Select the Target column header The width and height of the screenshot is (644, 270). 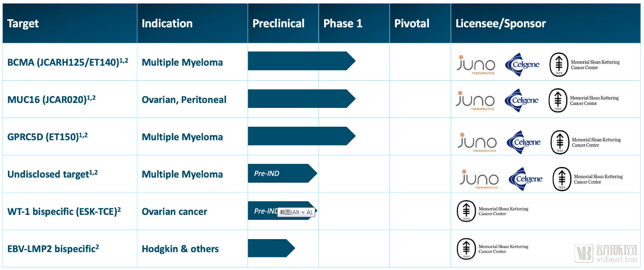click(23, 24)
